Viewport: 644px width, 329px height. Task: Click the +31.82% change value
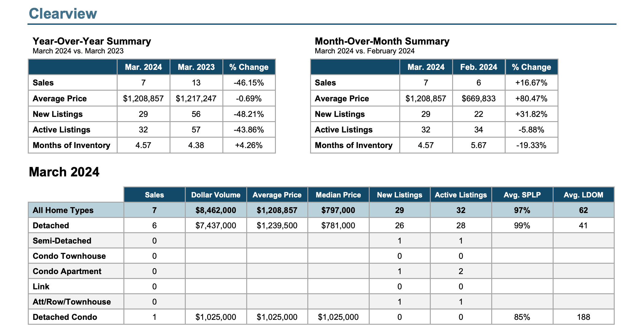[531, 114]
